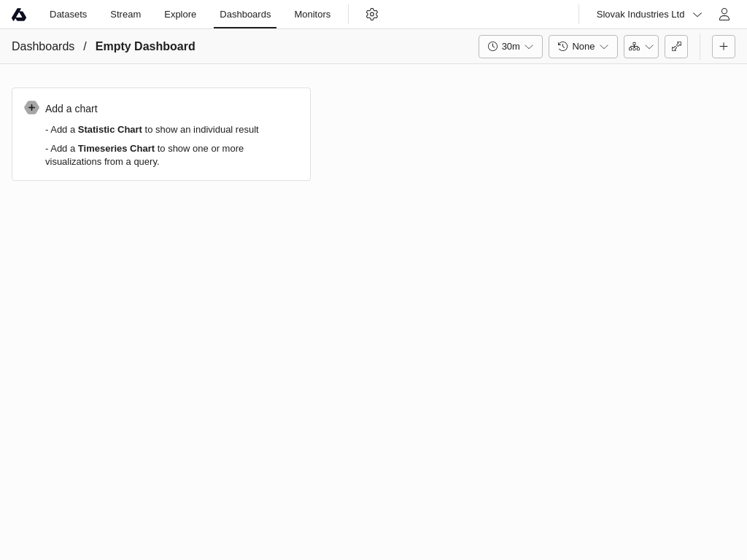Open the None comparison period dropdown

click(583, 47)
